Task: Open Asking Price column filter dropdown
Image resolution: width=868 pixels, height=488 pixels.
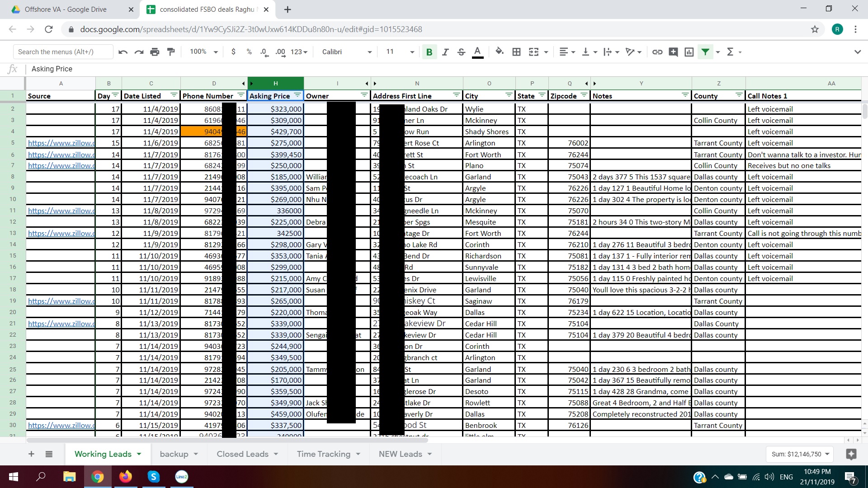Action: (x=297, y=95)
